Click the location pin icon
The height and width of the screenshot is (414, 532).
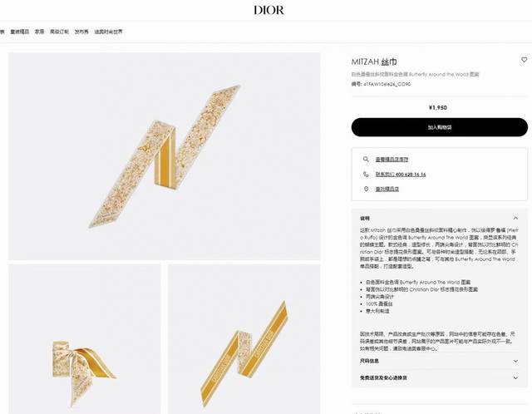click(x=366, y=189)
